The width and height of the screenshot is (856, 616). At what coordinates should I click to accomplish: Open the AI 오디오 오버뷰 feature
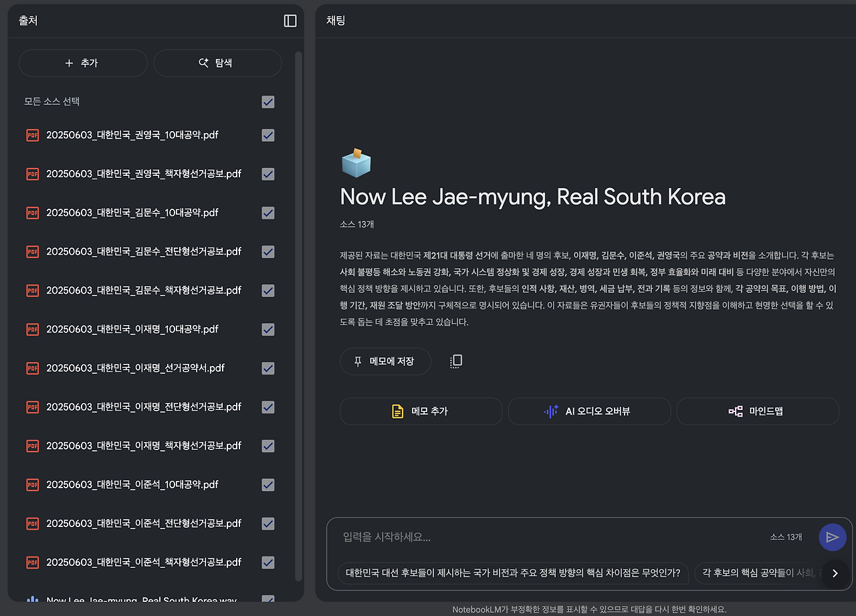point(588,411)
